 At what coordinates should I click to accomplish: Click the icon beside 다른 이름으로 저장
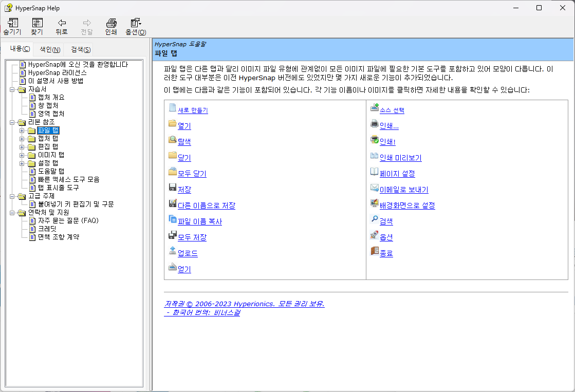tap(173, 203)
